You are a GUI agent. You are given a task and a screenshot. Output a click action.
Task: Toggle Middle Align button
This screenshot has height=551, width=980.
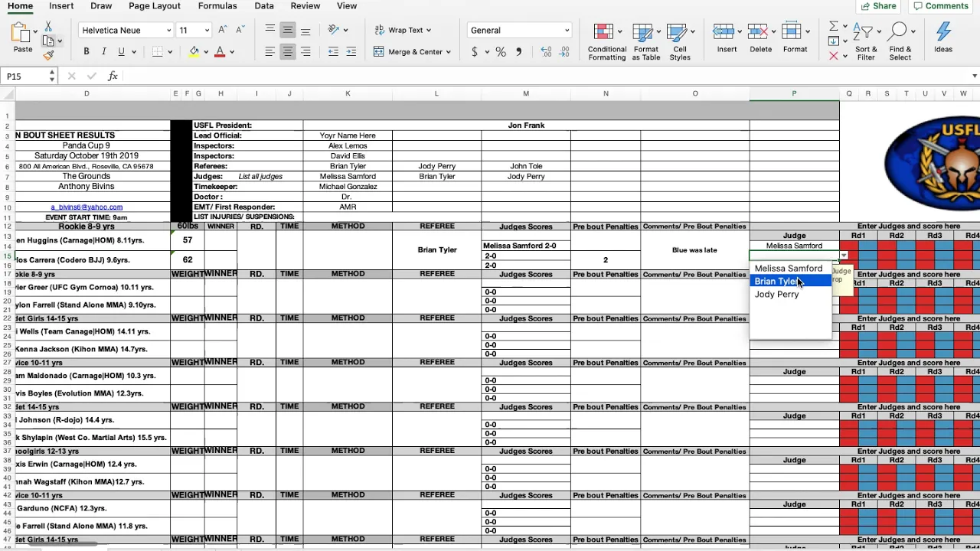click(288, 30)
